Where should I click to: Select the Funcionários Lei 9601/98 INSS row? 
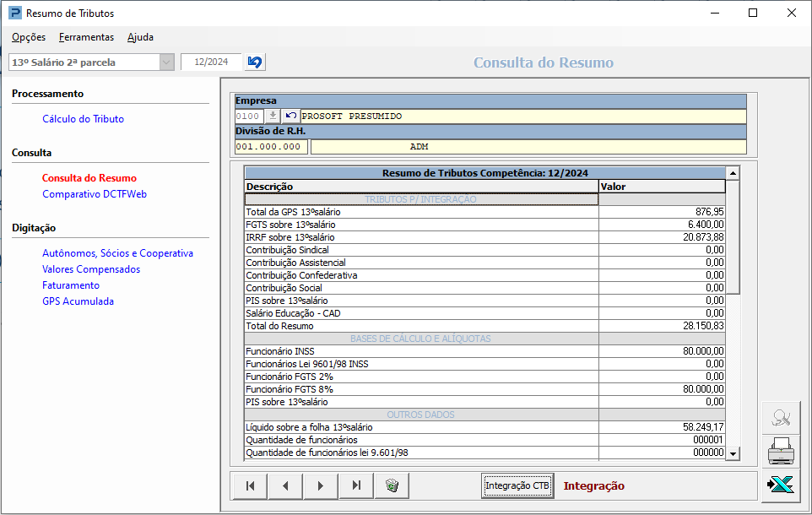point(484,364)
